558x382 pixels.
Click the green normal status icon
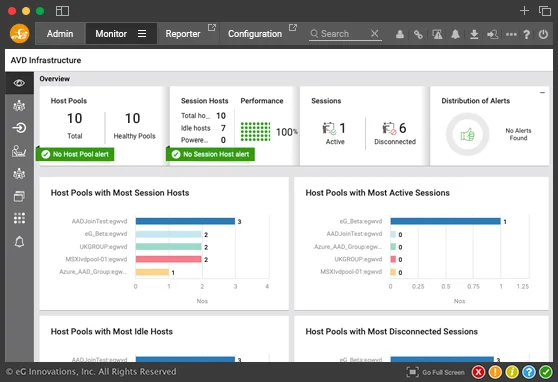click(546, 372)
